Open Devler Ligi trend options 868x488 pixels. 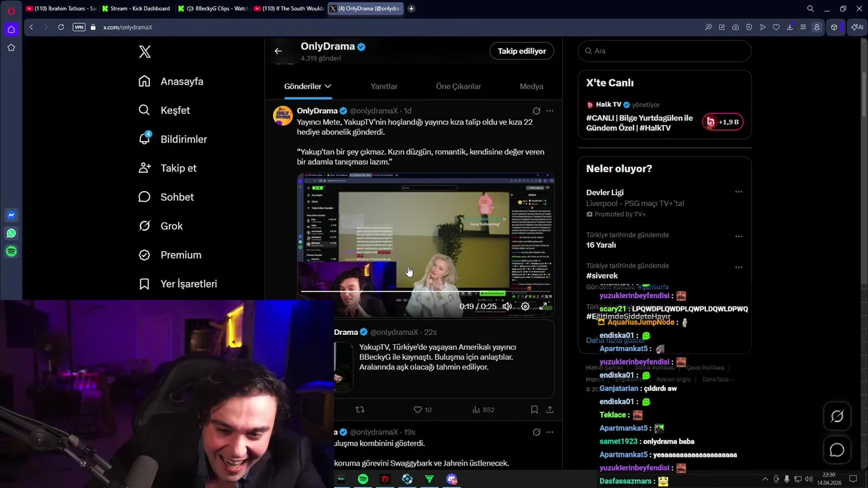pos(738,192)
